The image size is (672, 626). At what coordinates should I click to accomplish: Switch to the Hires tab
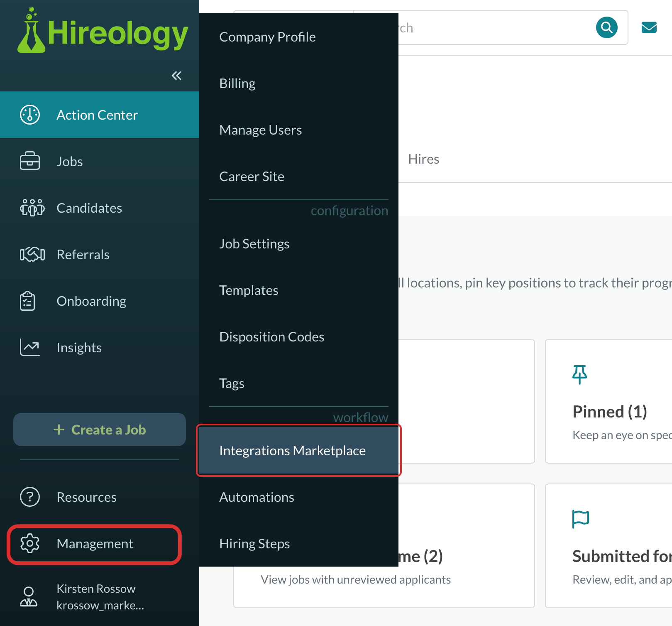tap(423, 159)
